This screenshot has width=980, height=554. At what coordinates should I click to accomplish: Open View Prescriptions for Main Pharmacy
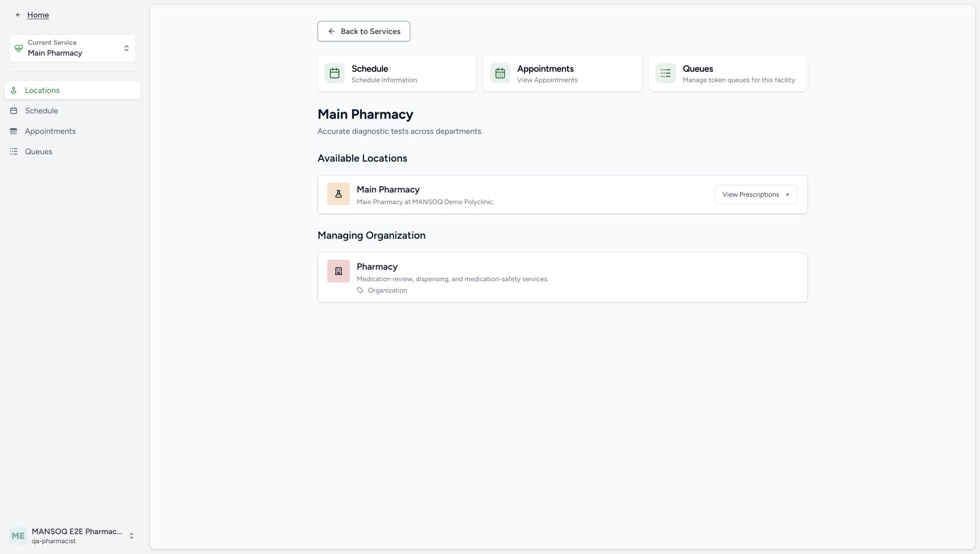pyautogui.click(x=756, y=194)
